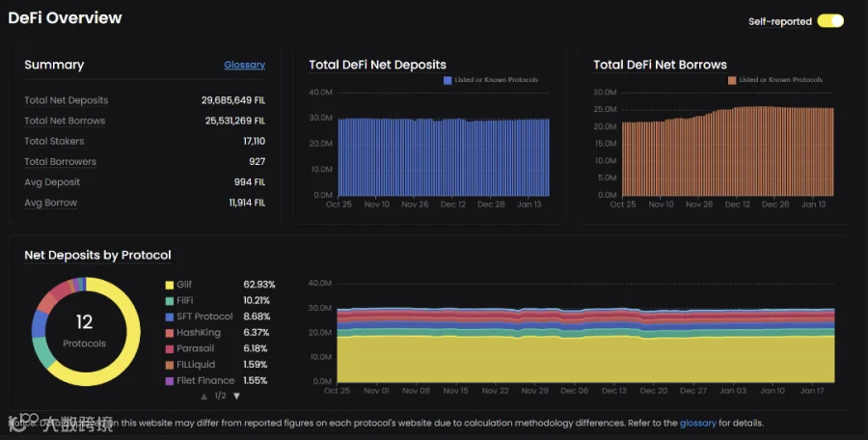This screenshot has height=440, width=868.
Task: Open the glossary link in the notice
Action: click(x=697, y=423)
